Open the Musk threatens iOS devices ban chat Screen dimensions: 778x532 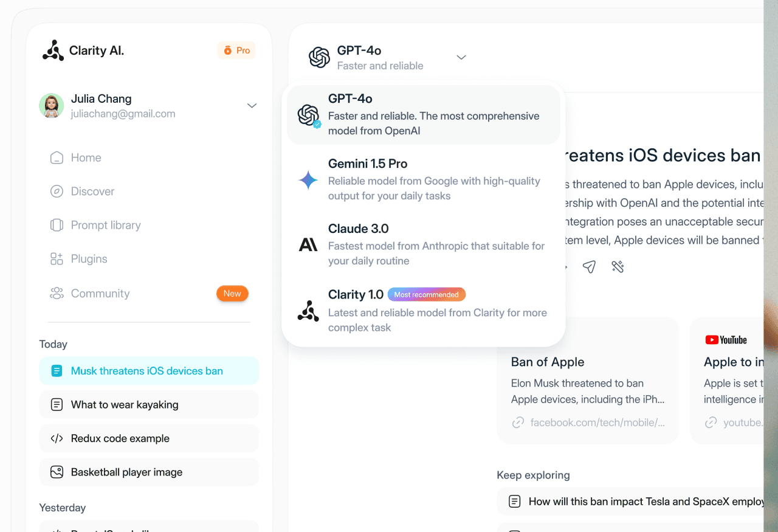click(149, 371)
